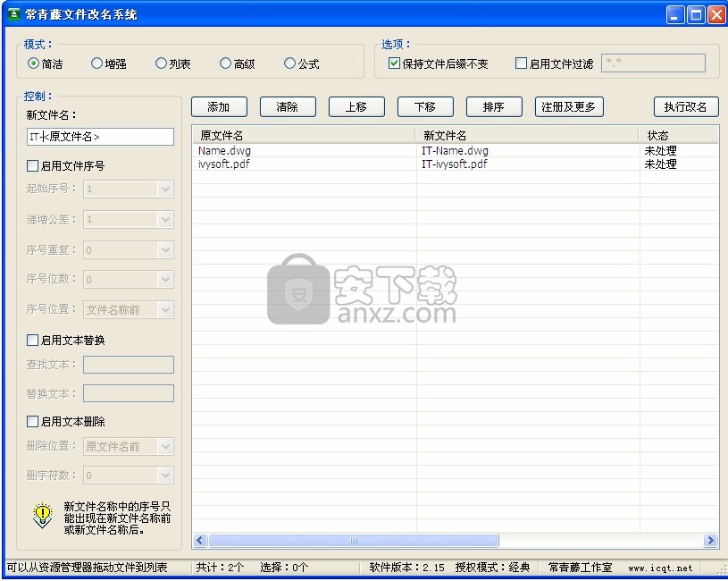Click the 下移 button
Image resolution: width=728 pixels, height=581 pixels.
(x=425, y=107)
